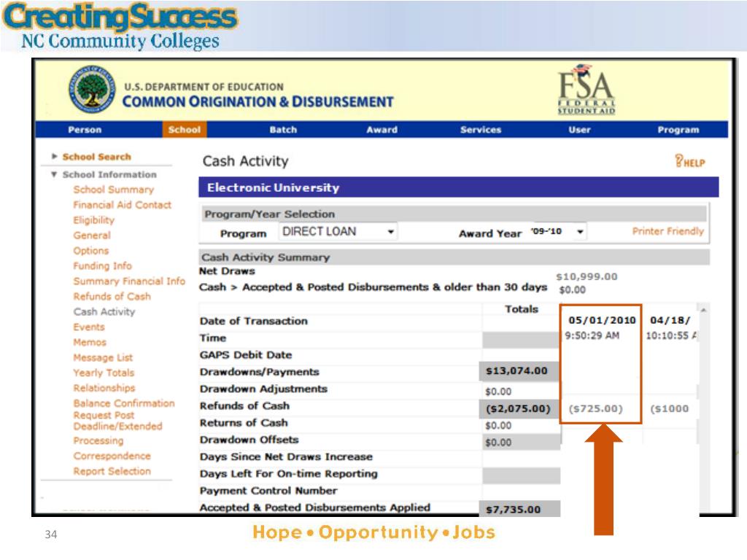Open Summary Financial Info link
This screenshot has width=747, height=560.
[x=129, y=281]
